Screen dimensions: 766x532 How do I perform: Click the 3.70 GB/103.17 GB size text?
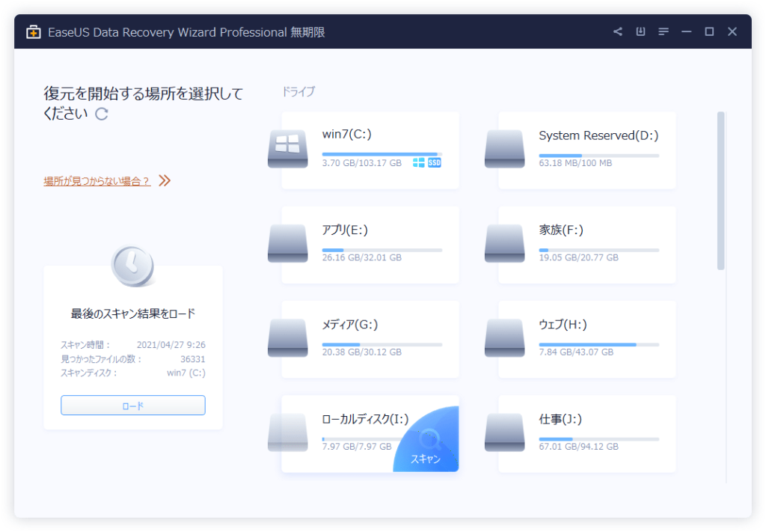(361, 163)
